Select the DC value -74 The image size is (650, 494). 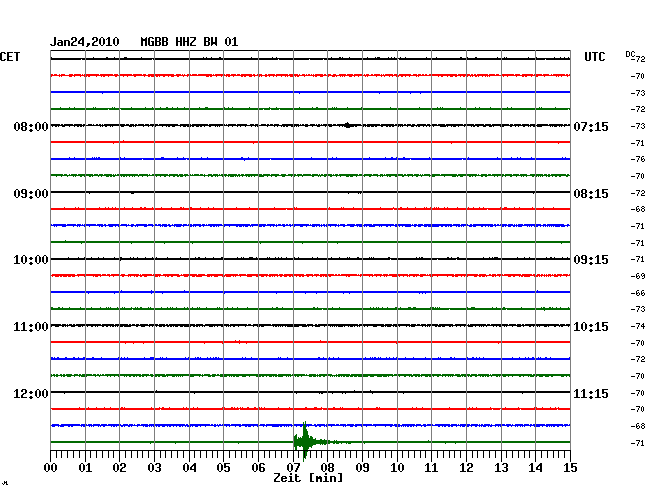point(638,326)
